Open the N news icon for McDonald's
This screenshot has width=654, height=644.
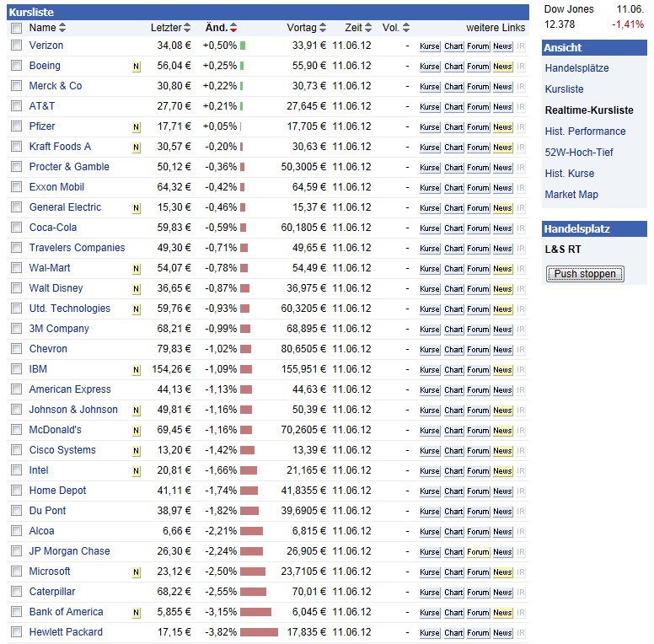pos(136,431)
